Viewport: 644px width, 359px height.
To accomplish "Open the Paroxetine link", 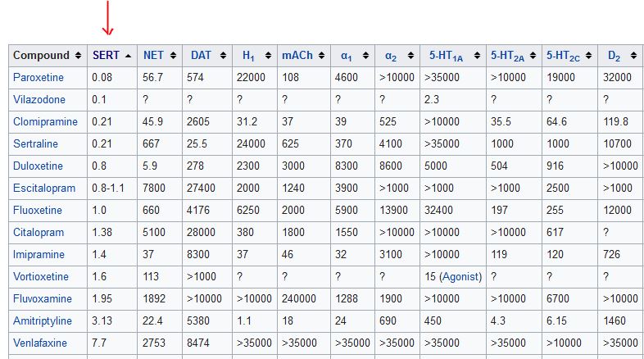I will click(x=39, y=78).
